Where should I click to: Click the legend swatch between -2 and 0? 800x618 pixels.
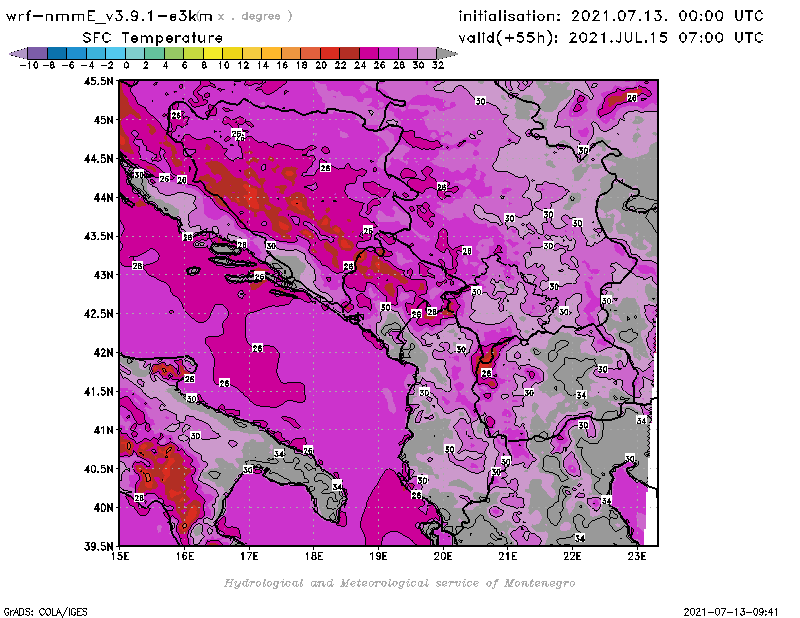point(115,53)
